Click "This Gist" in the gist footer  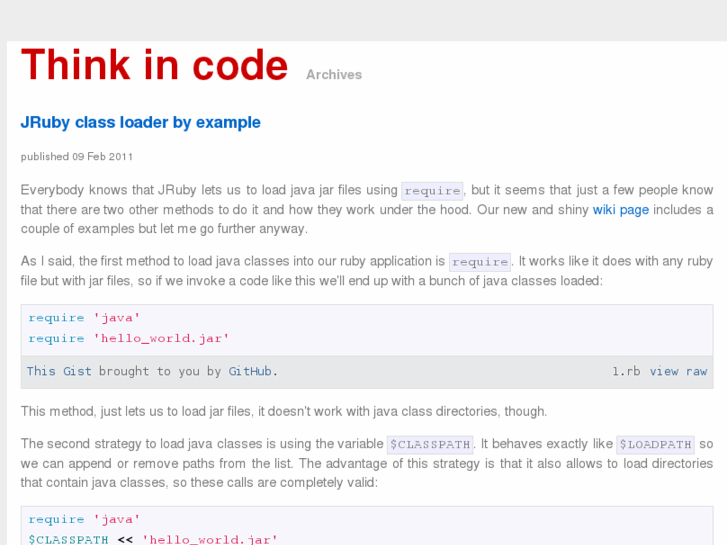[x=59, y=371]
